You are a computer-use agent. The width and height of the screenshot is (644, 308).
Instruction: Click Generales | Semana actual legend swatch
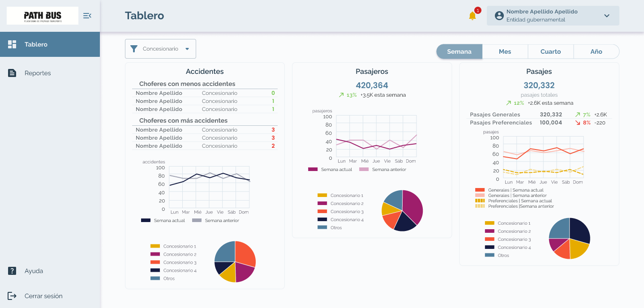tap(480, 190)
